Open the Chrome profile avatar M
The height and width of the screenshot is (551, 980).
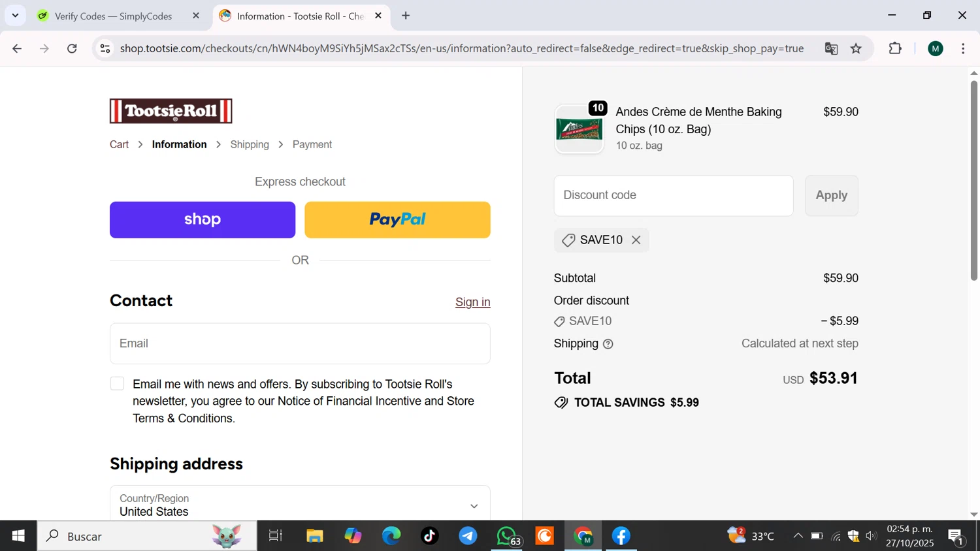click(936, 48)
